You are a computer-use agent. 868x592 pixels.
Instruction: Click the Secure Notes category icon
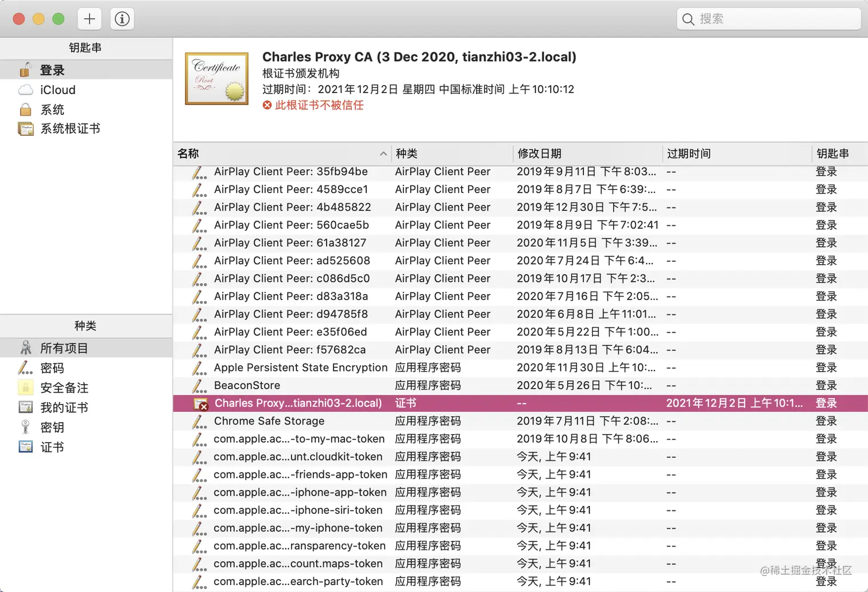coord(25,388)
